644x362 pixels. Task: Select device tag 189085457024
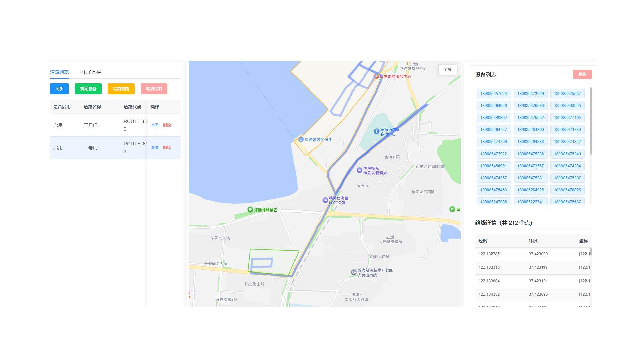point(494,94)
